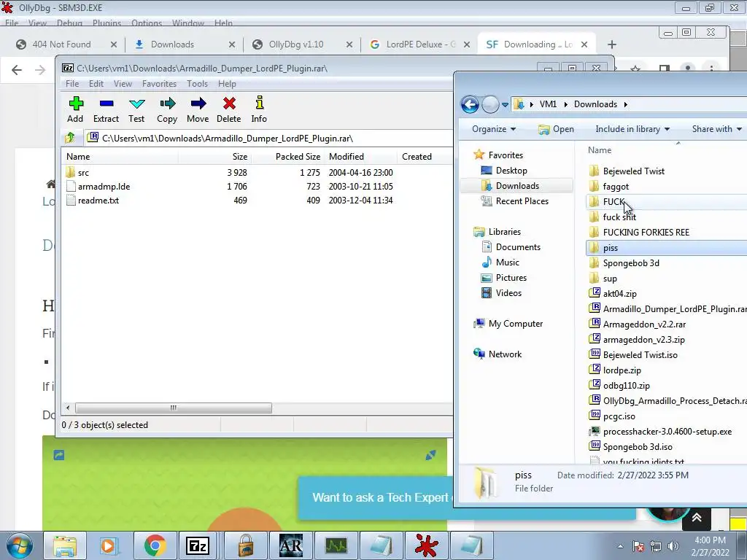
Task: Open Windows Explorer from the taskbar
Action: pyautogui.click(x=65, y=545)
